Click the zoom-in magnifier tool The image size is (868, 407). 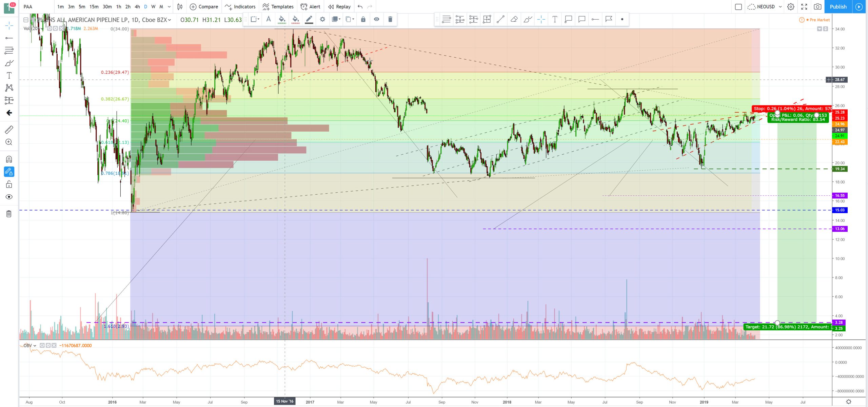coord(9,142)
